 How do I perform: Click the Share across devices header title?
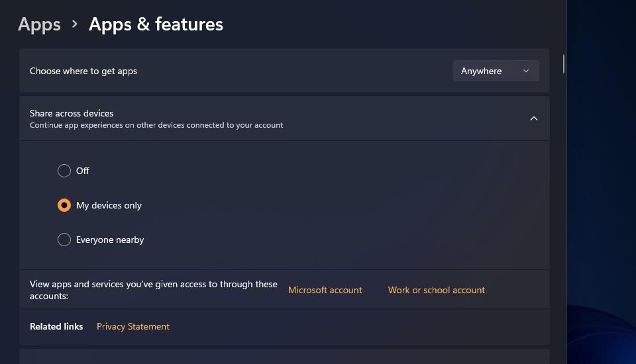(x=72, y=113)
